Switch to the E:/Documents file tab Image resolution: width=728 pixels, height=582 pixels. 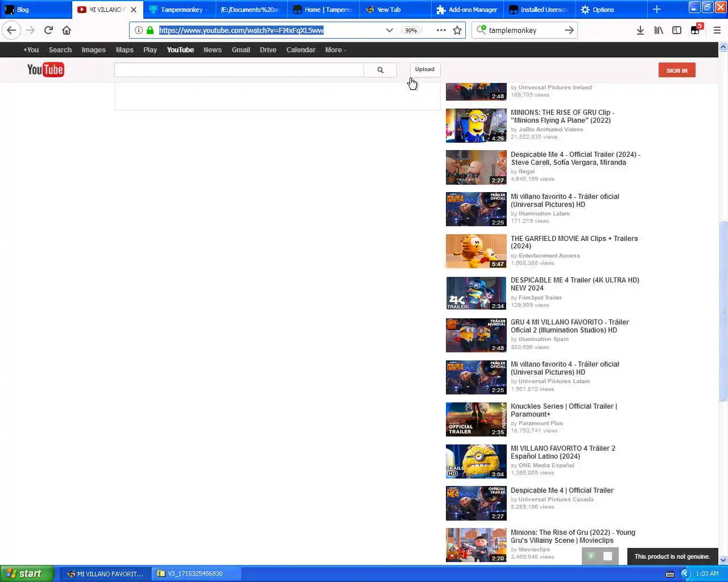[x=250, y=10]
